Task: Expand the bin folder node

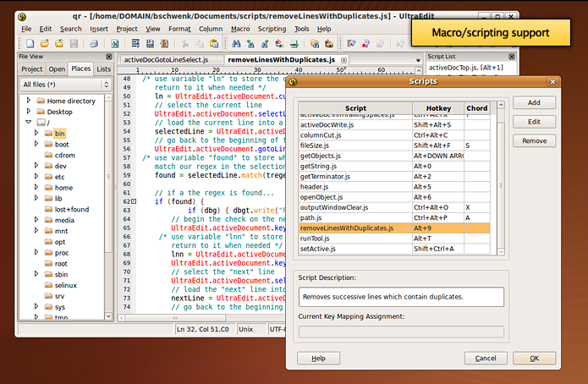Action: pos(36,133)
